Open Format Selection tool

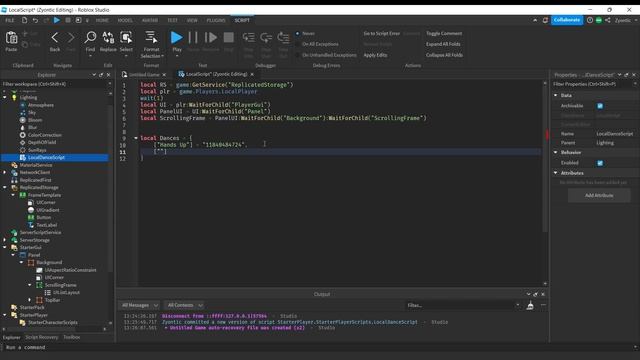tap(151, 37)
